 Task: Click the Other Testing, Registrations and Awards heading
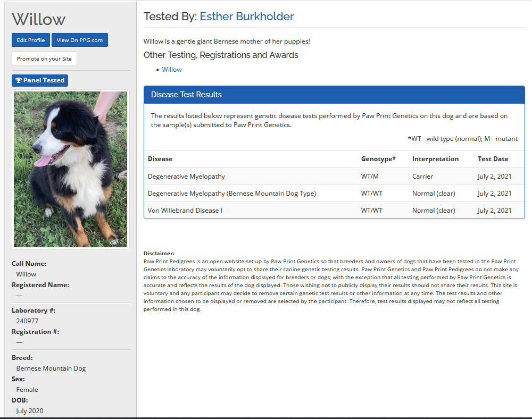221,55
